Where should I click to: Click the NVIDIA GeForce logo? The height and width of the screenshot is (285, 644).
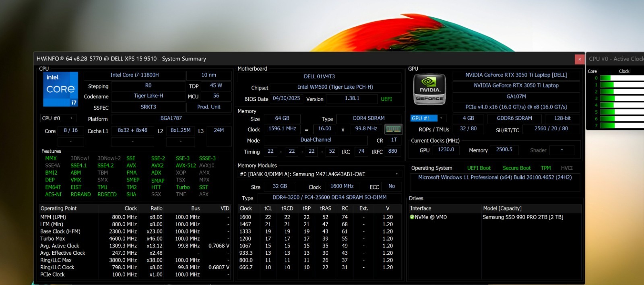pyautogui.click(x=429, y=89)
